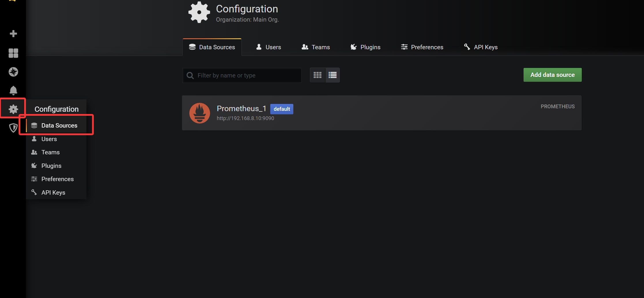The height and width of the screenshot is (298, 644).
Task: Choose Preferences in Configuration flyout menu
Action: pyautogui.click(x=56, y=179)
